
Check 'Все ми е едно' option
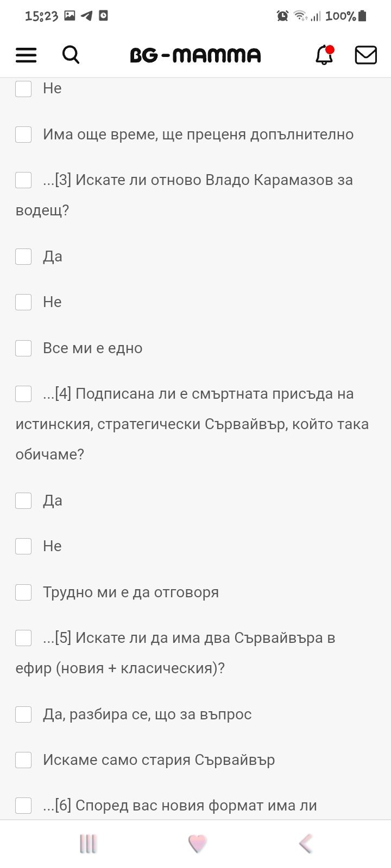tap(23, 348)
